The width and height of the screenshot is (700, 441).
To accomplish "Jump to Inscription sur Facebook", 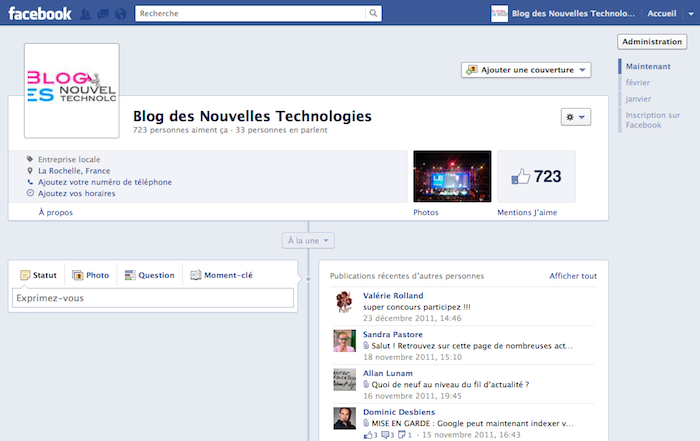I will (x=652, y=120).
